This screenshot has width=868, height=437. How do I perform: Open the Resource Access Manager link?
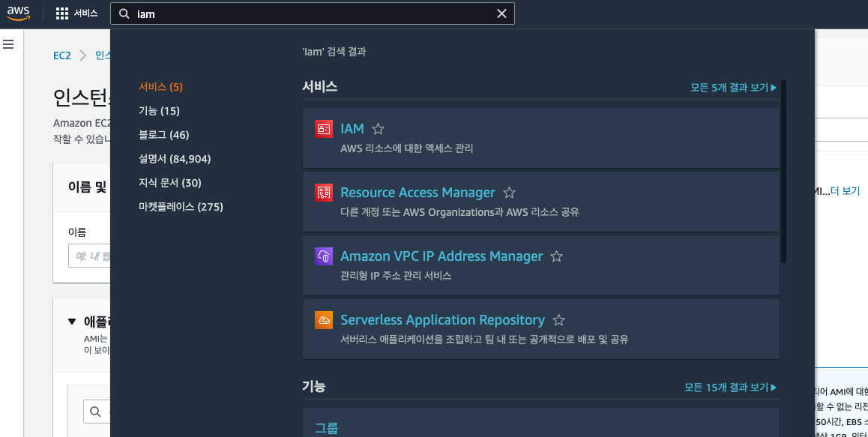pyautogui.click(x=418, y=192)
